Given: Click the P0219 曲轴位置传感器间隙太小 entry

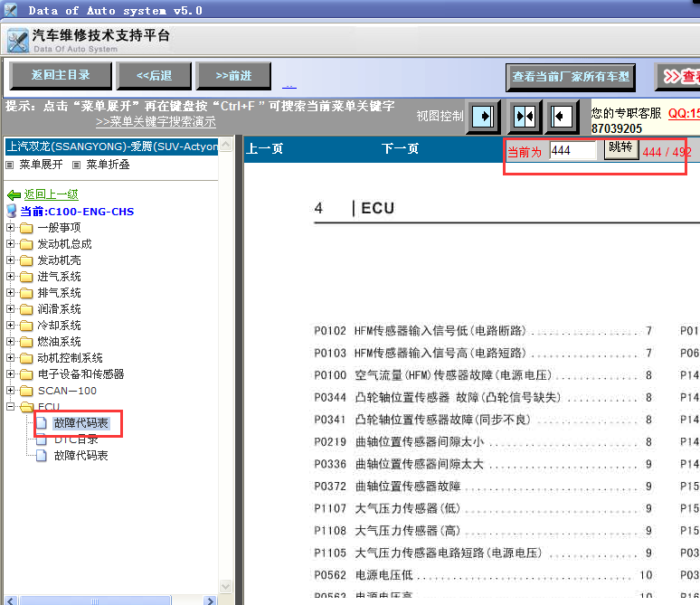Looking at the screenshot, I should pos(483,442).
